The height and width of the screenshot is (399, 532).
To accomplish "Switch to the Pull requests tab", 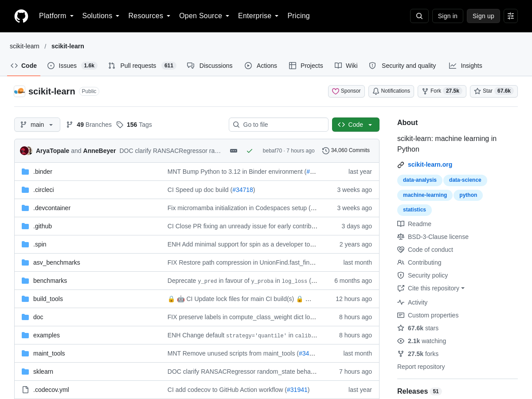I will (142, 66).
